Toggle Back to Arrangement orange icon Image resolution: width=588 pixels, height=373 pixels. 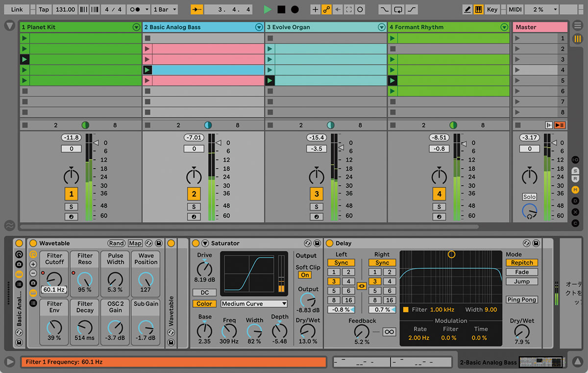(x=560, y=125)
